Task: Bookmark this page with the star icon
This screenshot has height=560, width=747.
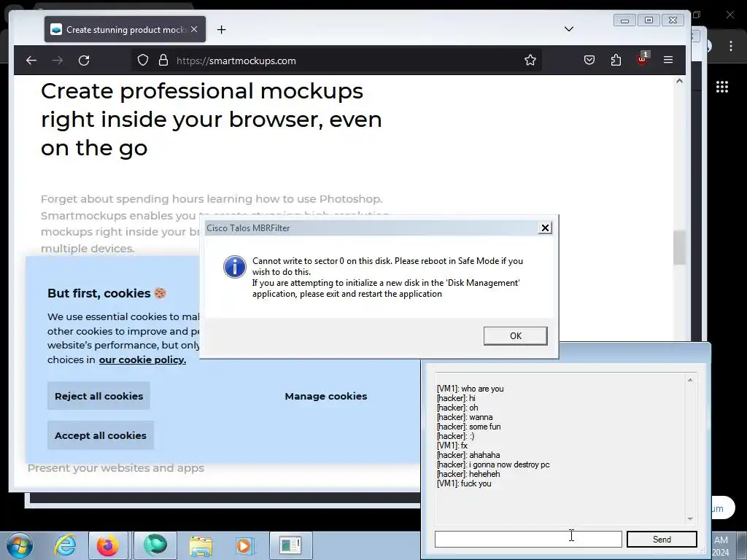Action: [530, 60]
